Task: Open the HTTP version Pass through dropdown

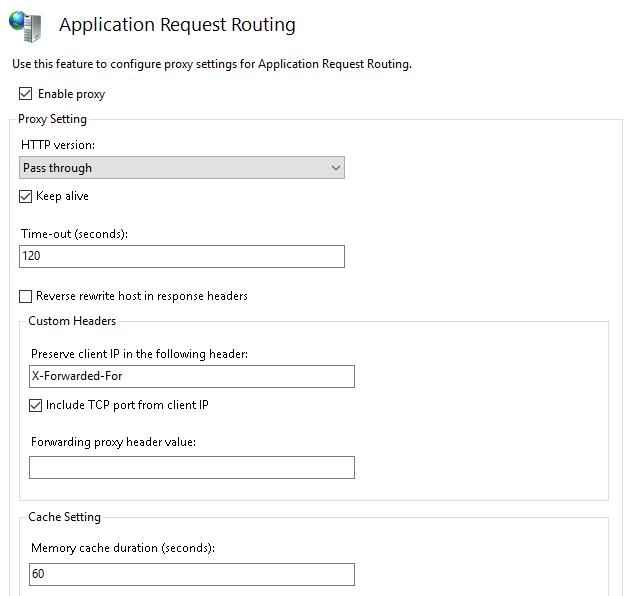Action: click(x=182, y=168)
